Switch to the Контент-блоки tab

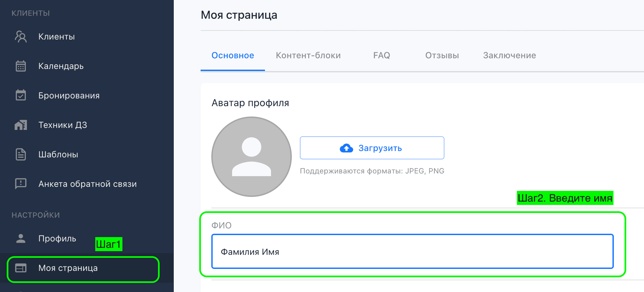pos(308,55)
